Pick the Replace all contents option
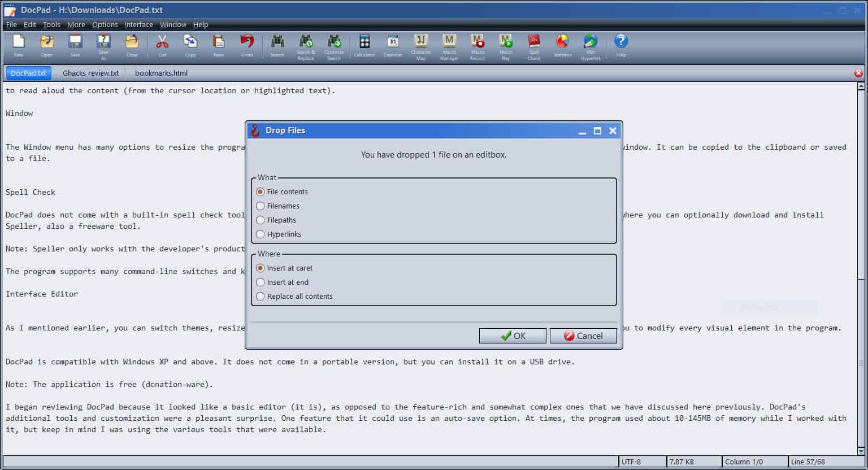Image resolution: width=868 pixels, height=470 pixels. click(294, 296)
